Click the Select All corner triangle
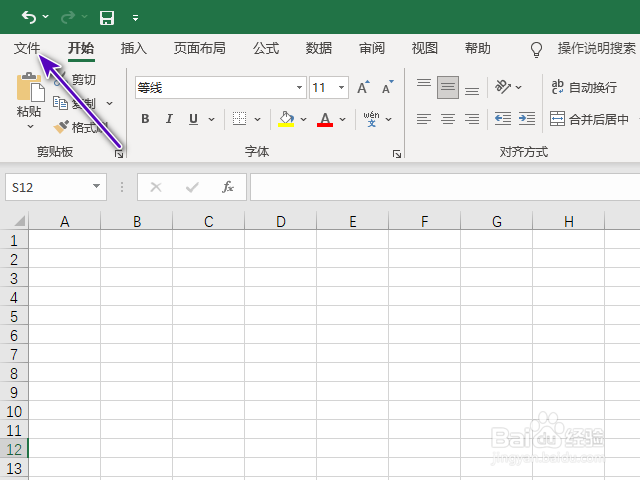The image size is (640, 480). [x=19, y=221]
